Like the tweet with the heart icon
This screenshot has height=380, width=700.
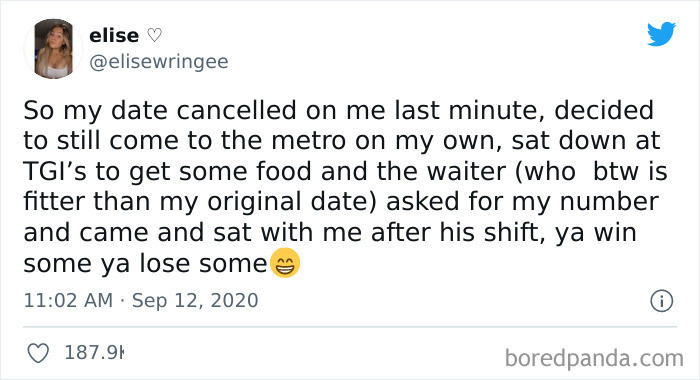click(x=38, y=353)
